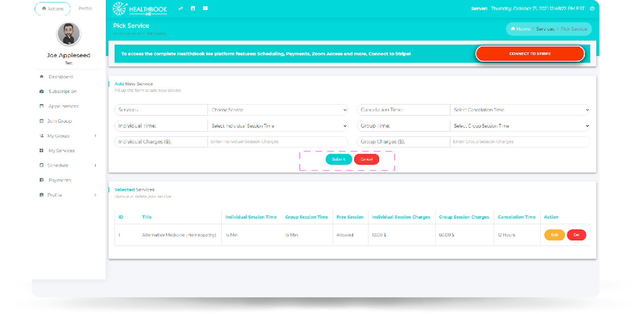
Task: Click the Join Group calendar icon
Action: coord(41,121)
